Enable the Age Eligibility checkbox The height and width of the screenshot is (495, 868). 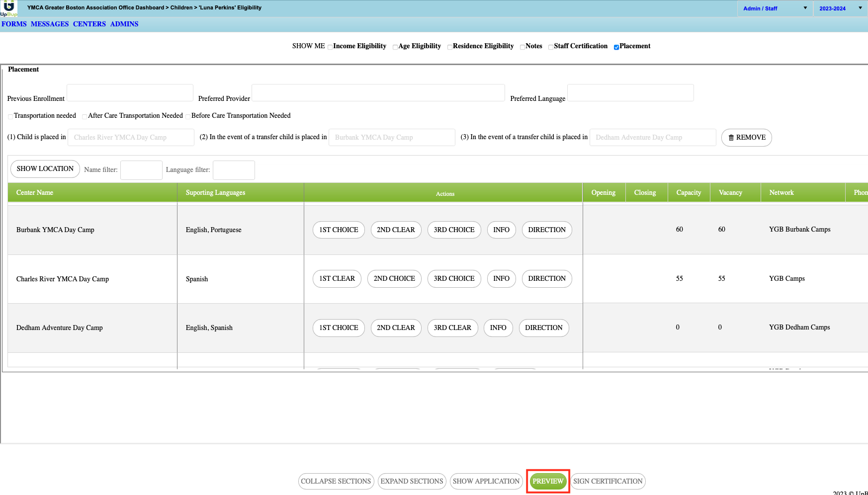(395, 47)
